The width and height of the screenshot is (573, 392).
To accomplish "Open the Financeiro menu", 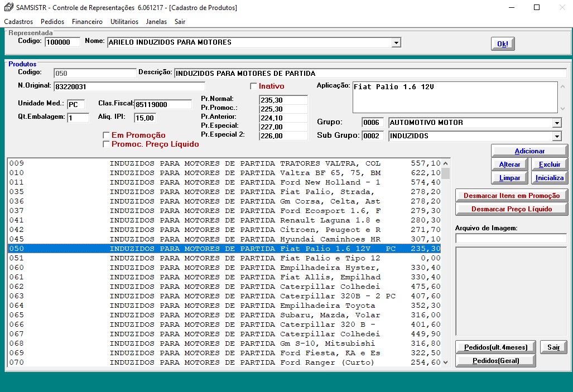I will pos(88,22).
